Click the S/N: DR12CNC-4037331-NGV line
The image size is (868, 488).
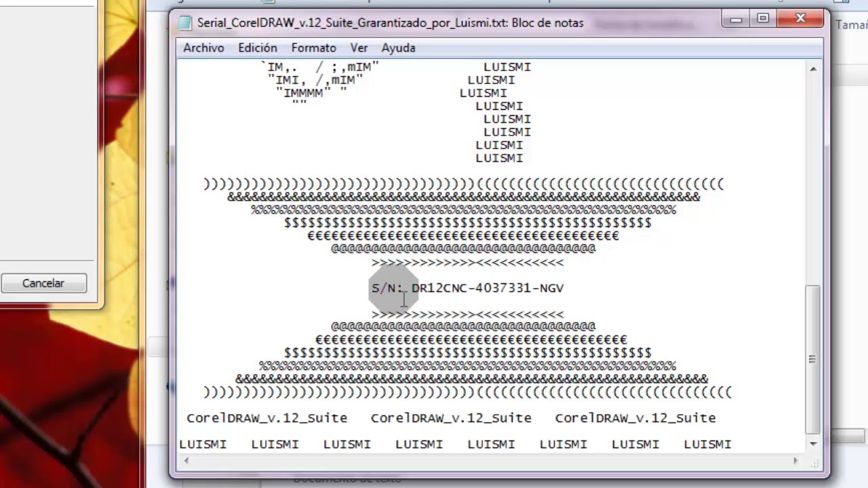pos(467,288)
